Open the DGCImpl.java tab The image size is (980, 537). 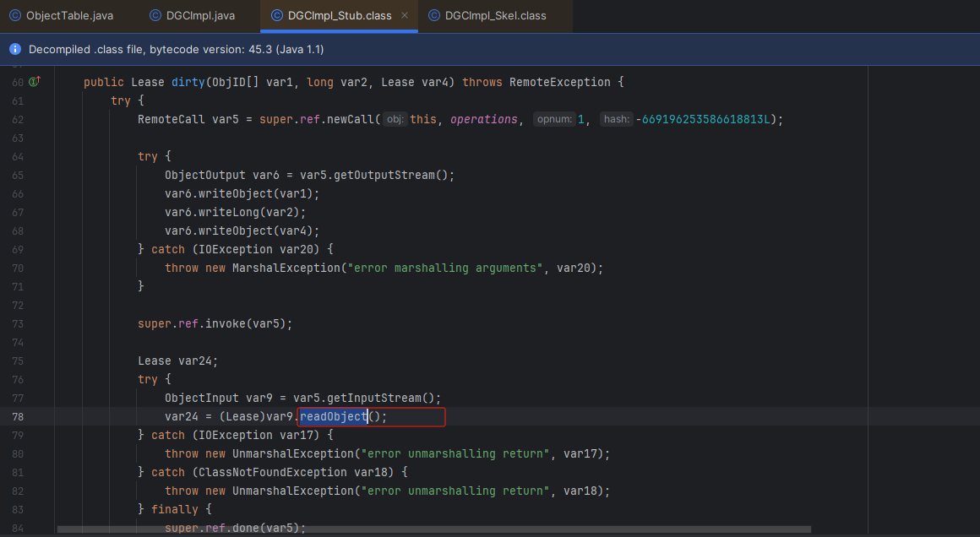coord(202,16)
